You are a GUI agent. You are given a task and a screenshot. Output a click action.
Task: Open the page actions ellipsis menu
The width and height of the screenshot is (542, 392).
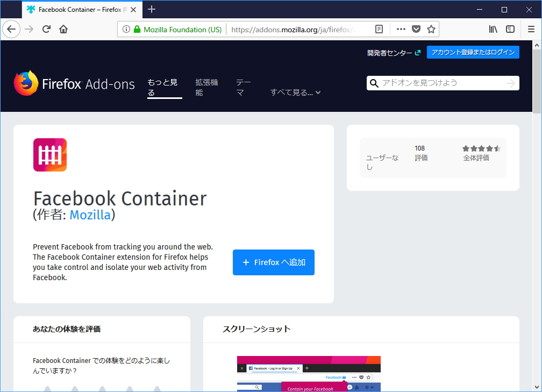pos(400,29)
